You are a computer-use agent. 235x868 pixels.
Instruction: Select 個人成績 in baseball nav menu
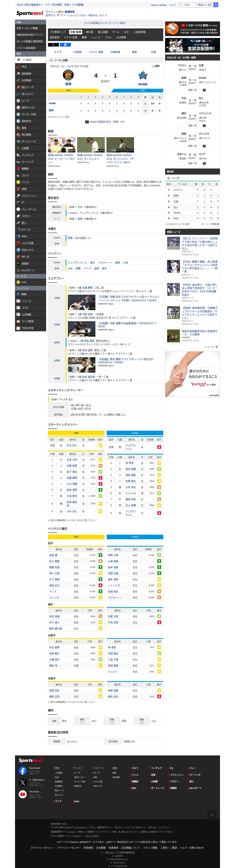click(x=102, y=32)
